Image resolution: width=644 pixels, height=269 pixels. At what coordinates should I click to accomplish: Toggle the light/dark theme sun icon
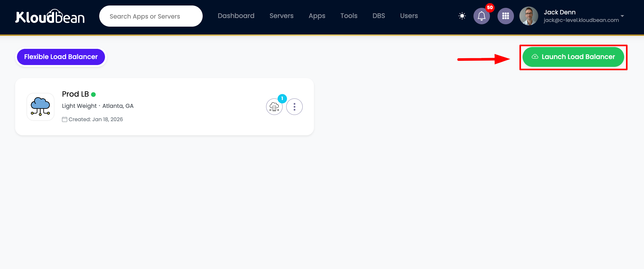462,16
